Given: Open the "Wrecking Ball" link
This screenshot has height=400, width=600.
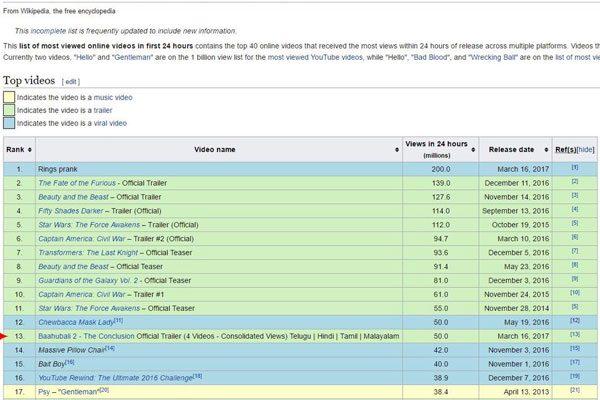Looking at the screenshot, I should (x=493, y=57).
